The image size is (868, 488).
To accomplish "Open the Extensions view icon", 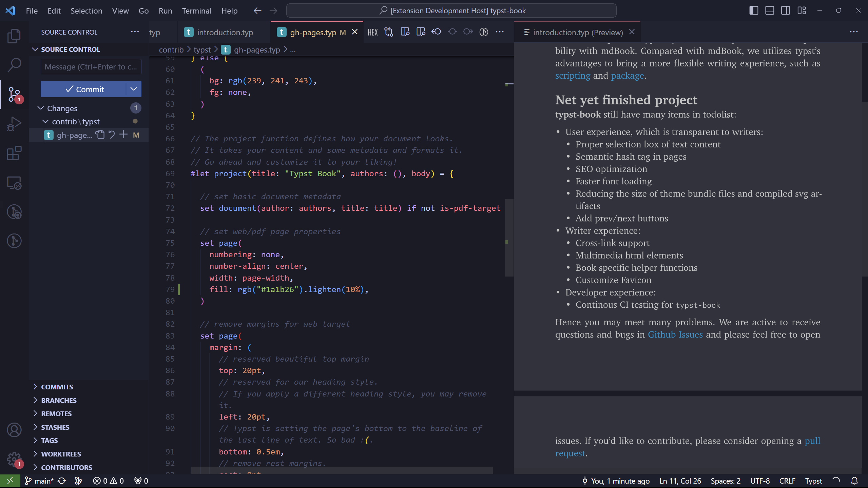I will coord(14,153).
